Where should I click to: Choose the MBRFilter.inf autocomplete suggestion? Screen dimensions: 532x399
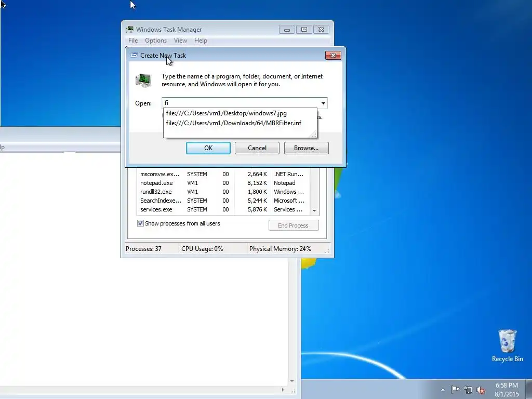tap(233, 123)
